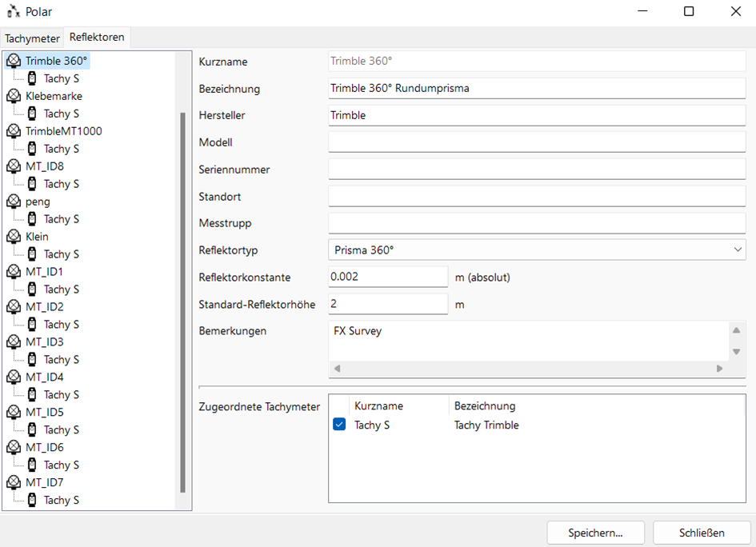Click tachymeter icon under Klebemarke
The image size is (756, 547).
pos(32,114)
